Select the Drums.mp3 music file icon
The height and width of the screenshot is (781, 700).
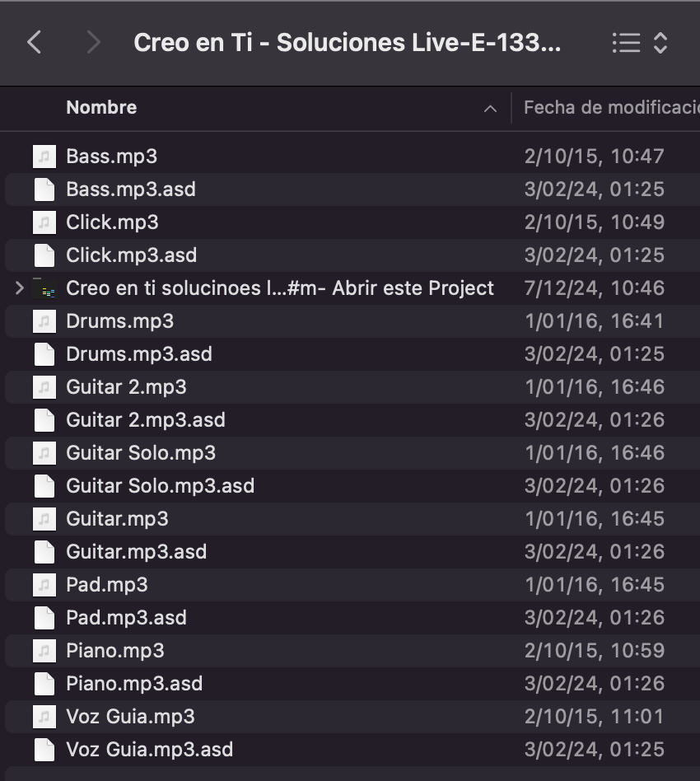[x=44, y=321]
